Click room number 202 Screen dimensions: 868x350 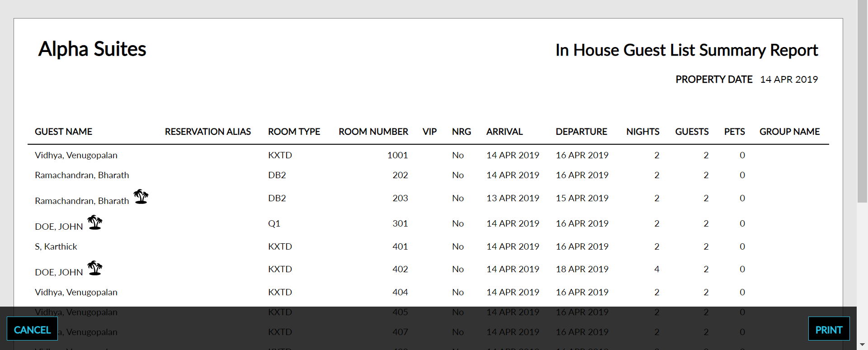(x=400, y=175)
